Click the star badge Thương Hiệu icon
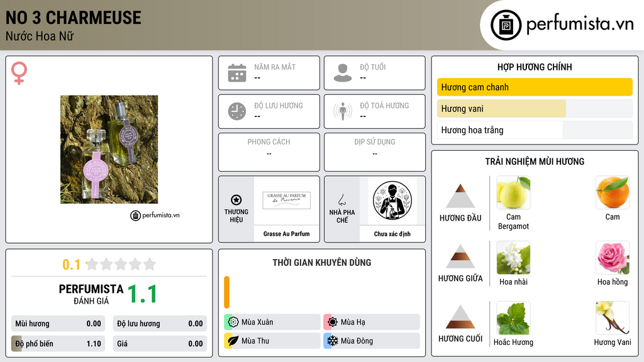Screen dimensions: 644x362 coord(236,200)
